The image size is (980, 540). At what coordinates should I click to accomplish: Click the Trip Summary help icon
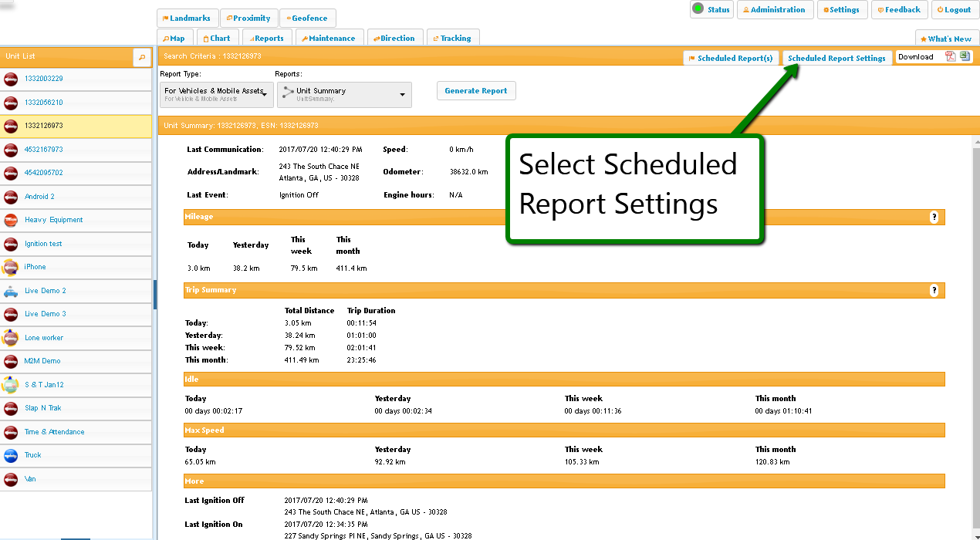tap(934, 291)
